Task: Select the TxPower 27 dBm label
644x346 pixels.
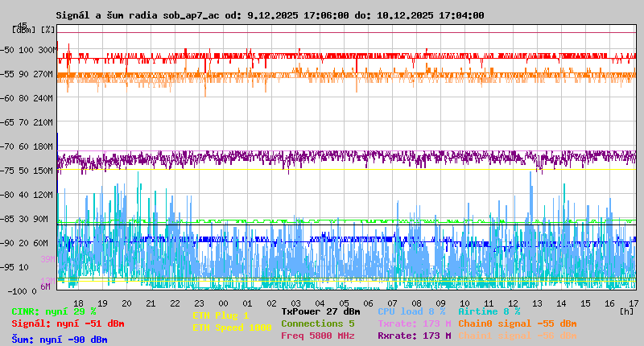Action: 320,311
